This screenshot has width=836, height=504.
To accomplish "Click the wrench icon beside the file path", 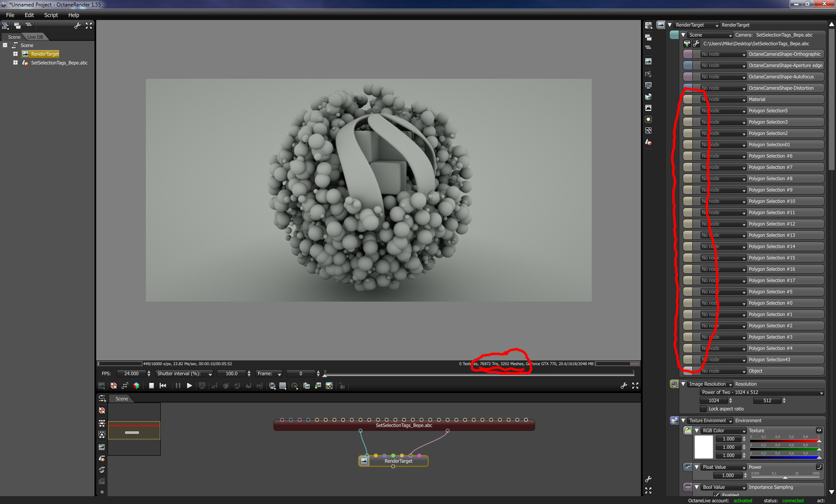I will (696, 44).
